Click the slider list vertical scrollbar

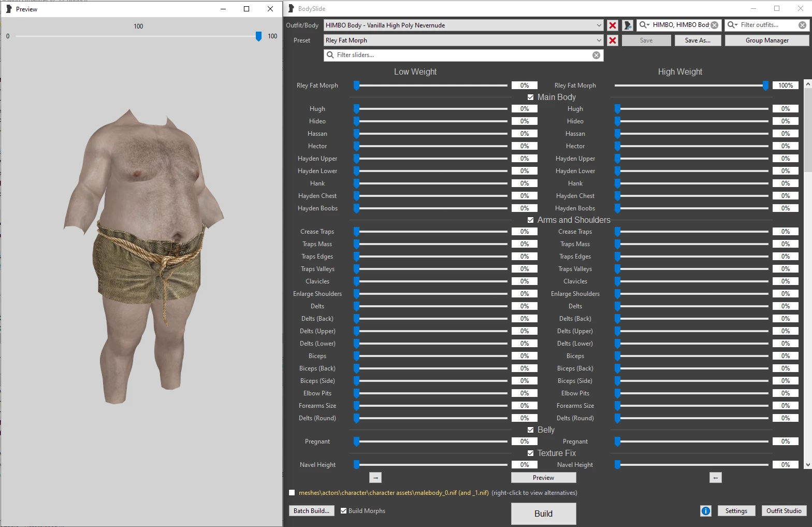pos(807,275)
